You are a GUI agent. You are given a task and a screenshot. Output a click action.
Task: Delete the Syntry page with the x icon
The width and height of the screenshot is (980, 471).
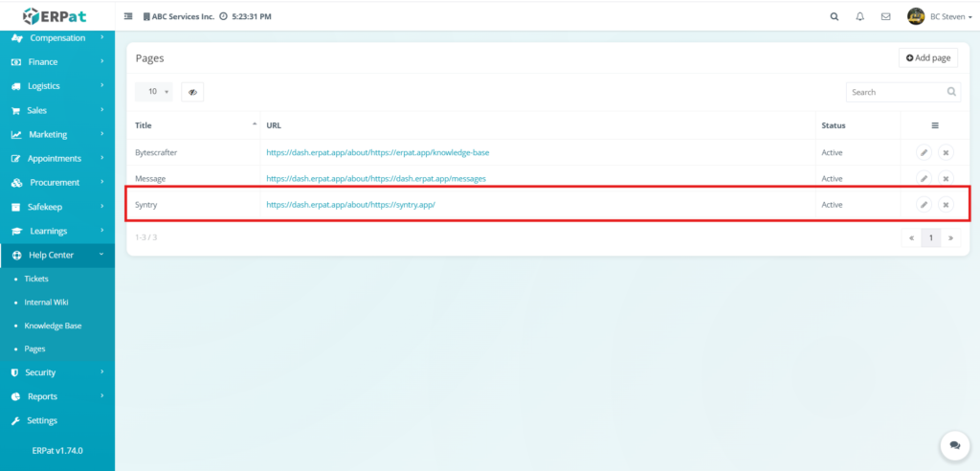click(x=946, y=205)
